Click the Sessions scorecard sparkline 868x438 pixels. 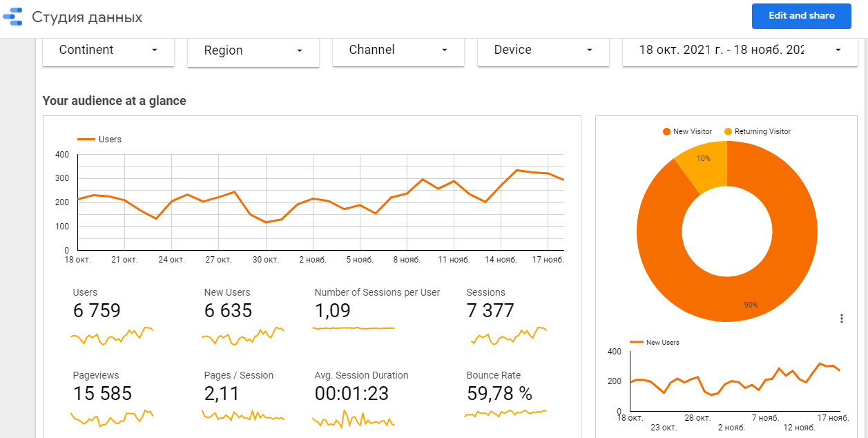coord(508,336)
